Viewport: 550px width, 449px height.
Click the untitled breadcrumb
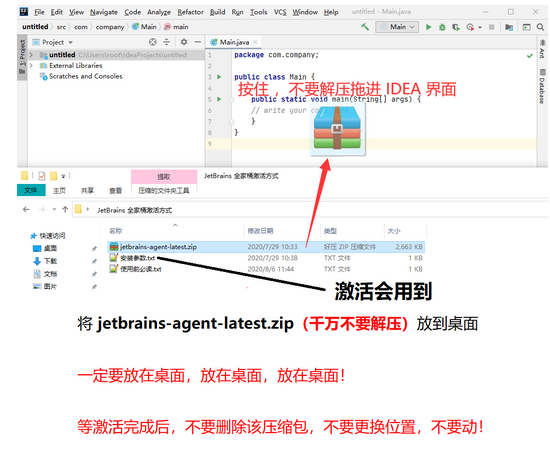coord(35,27)
